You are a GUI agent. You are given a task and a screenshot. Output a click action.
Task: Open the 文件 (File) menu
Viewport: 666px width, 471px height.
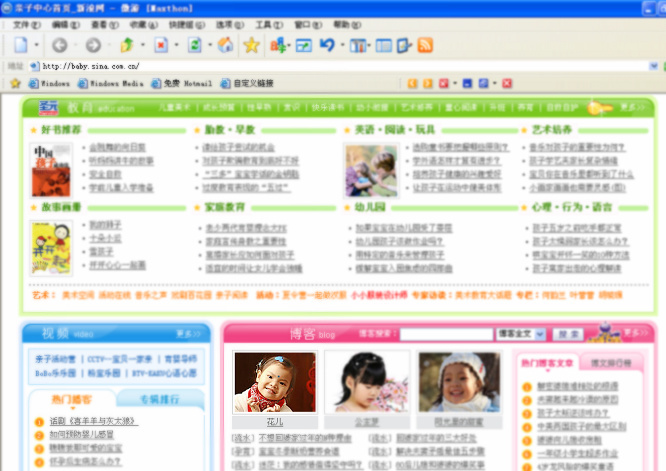point(27,24)
